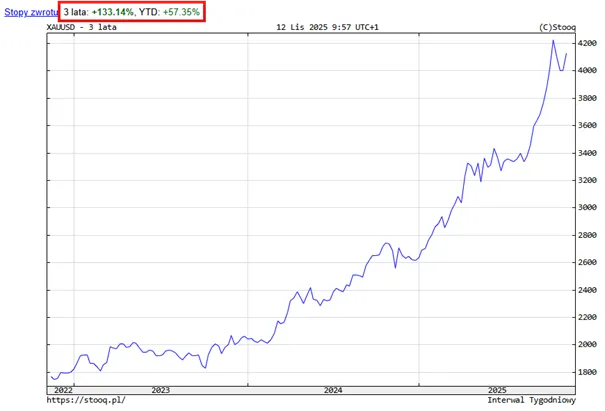Click the price line peak near 4200
This screenshot has width=605, height=411.
(x=553, y=41)
